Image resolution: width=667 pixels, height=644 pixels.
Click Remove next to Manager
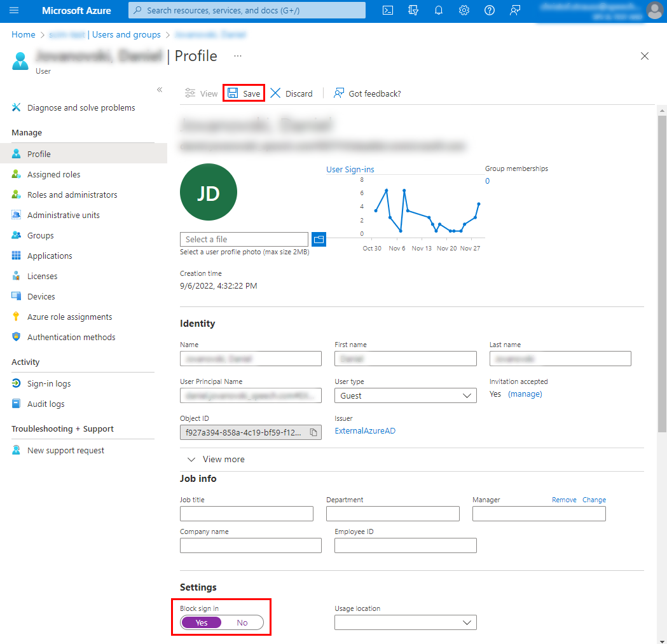click(x=564, y=500)
